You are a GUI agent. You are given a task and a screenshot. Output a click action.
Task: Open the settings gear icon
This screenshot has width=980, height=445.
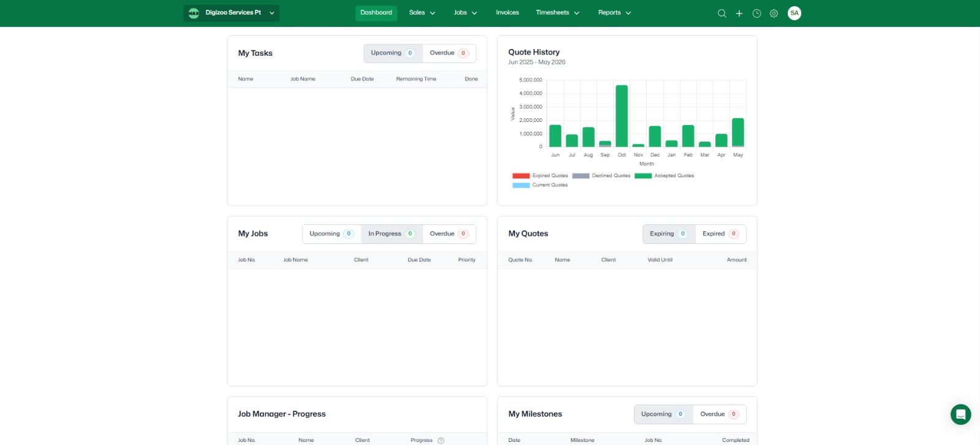[x=774, y=13]
